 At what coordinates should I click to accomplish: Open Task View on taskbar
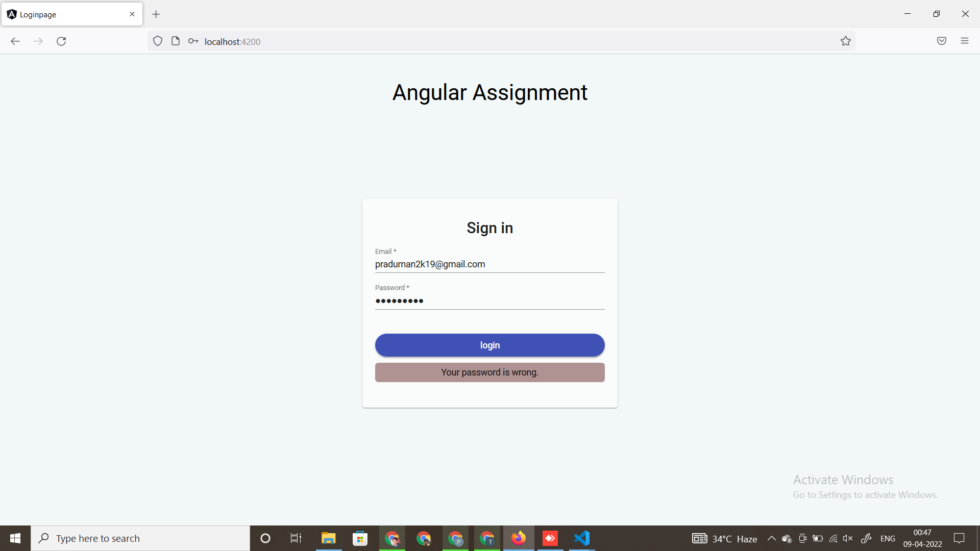pos(296,538)
